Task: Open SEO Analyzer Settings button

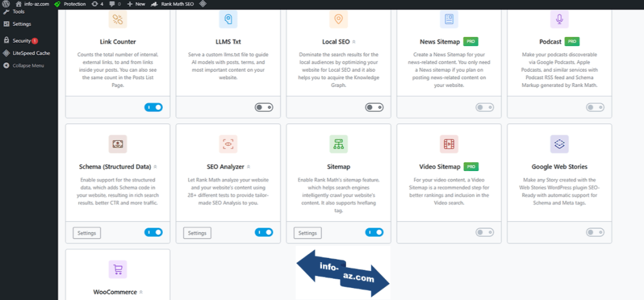Action: click(x=197, y=233)
